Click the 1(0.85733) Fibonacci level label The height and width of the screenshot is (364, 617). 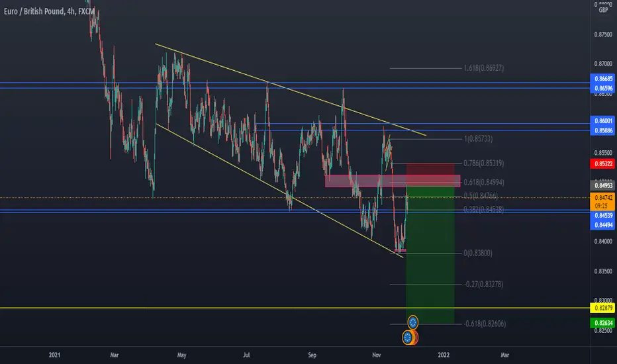(478, 139)
